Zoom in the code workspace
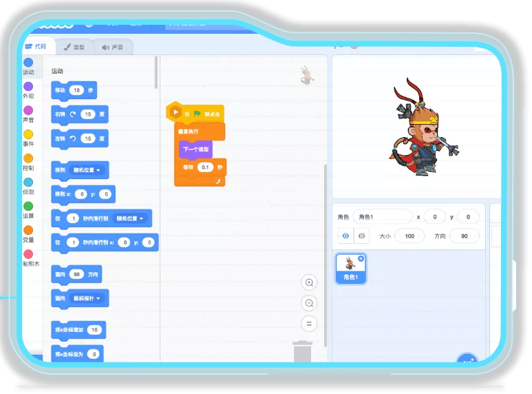532x394 pixels. [309, 282]
